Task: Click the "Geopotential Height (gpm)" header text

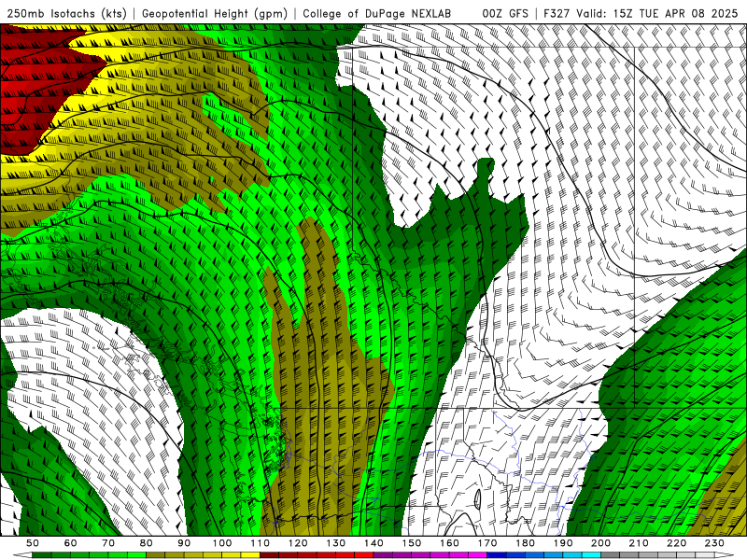Action: [x=215, y=13]
